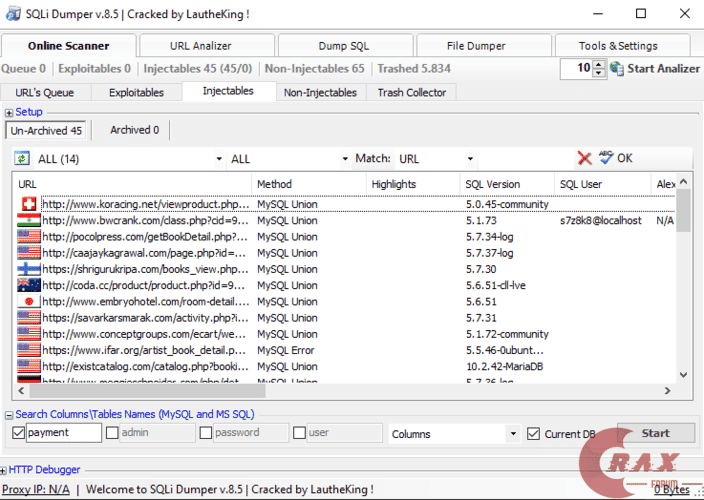Click the payment text input field
This screenshot has height=500, width=704.
[x=64, y=433]
